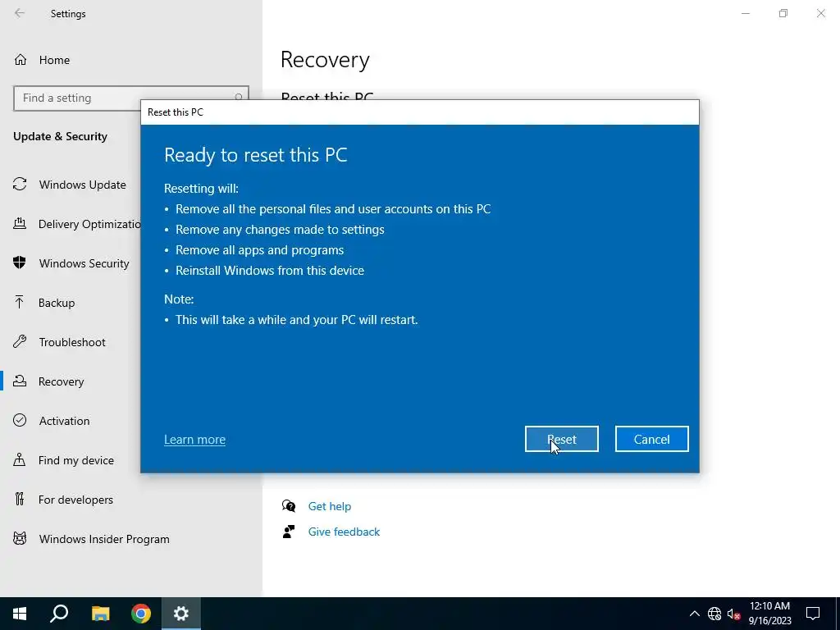Launch Google Chrome from taskbar
Image resolution: width=840 pixels, height=630 pixels.
[141, 614]
